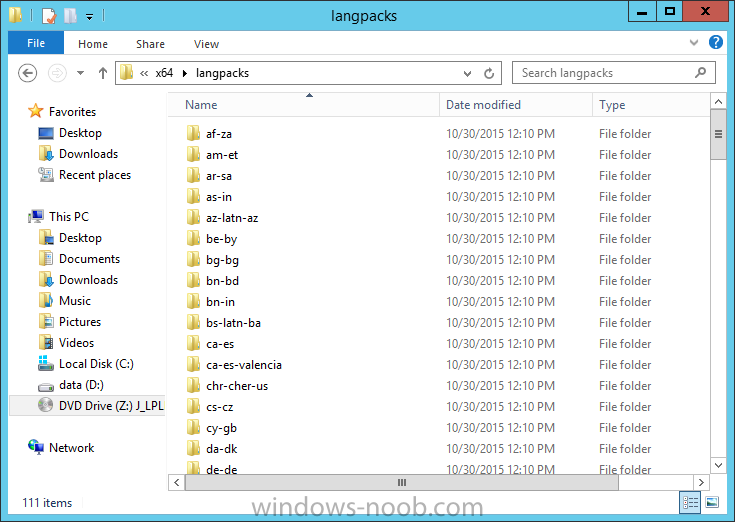Open Recent places in Favorites
The image size is (735, 522).
point(95,175)
